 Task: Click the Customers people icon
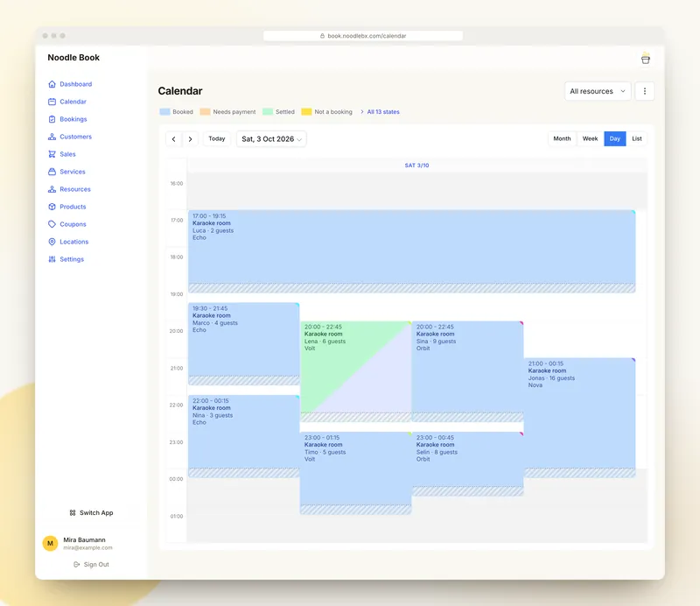click(52, 137)
